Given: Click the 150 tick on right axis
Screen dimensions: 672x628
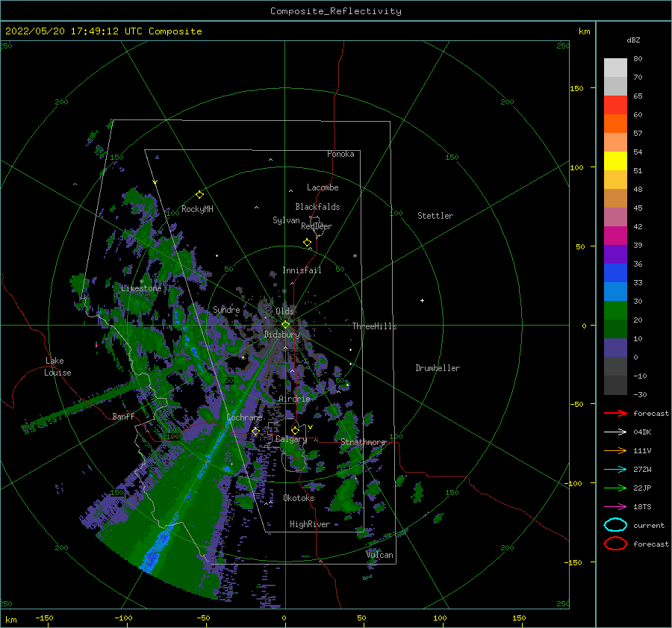Looking at the screenshot, I should point(576,88).
